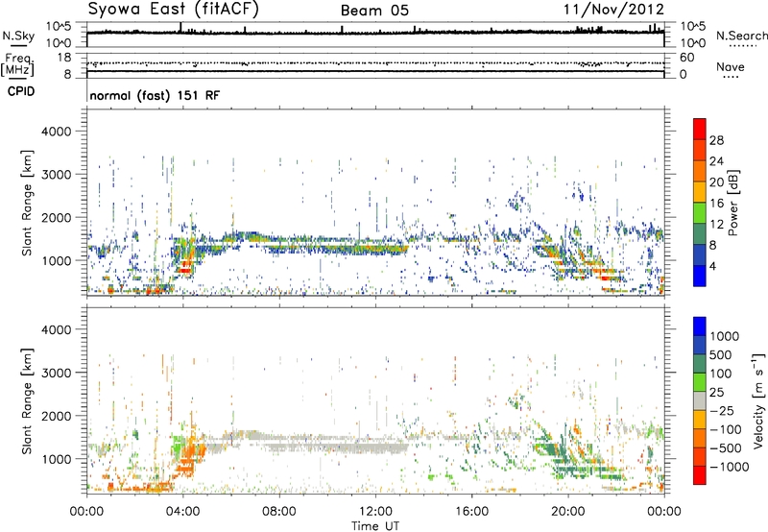The image size is (768, 532).
Task: Click the '4' power colorbar tick
Action: pyautogui.click(x=712, y=266)
